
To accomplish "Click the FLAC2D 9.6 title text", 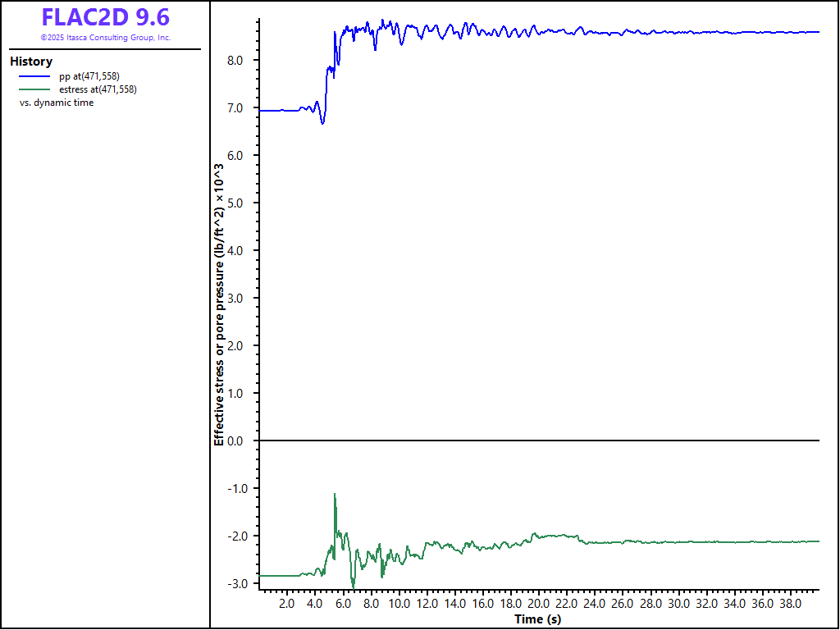I will pos(105,18).
